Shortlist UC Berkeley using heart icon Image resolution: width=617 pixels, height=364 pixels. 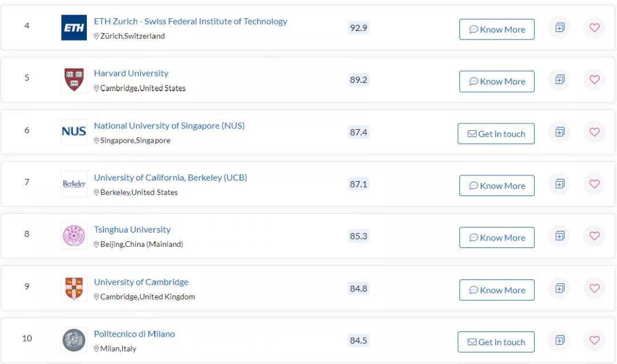(594, 184)
